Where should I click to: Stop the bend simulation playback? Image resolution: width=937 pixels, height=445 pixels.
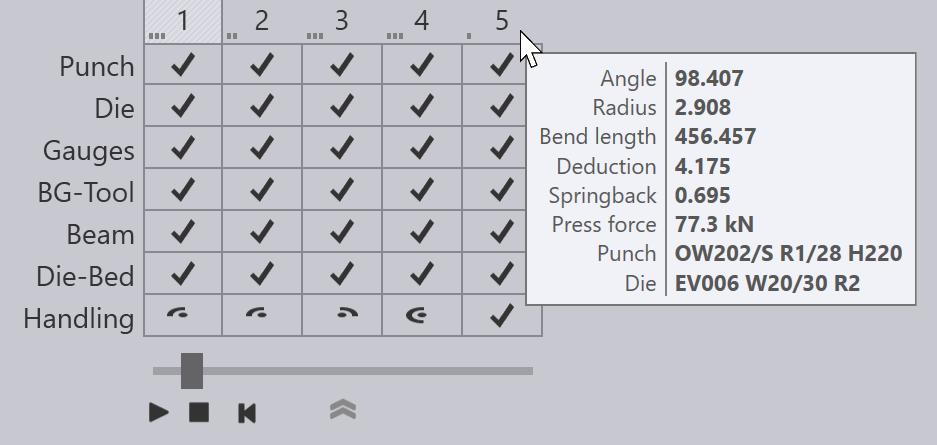pyautogui.click(x=199, y=412)
